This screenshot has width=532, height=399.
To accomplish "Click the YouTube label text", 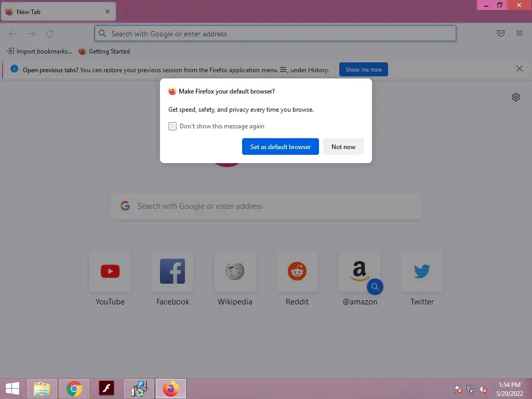I will [110, 302].
